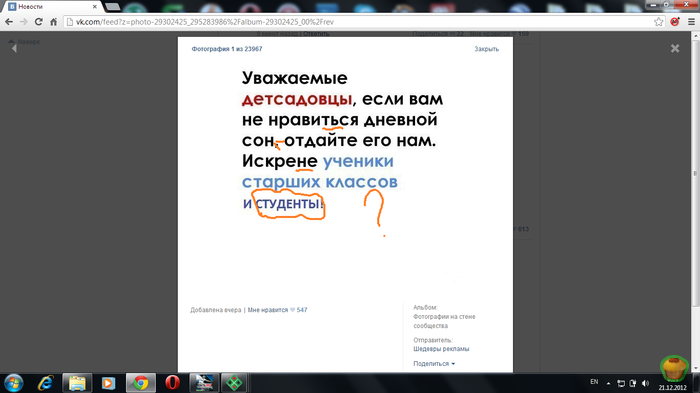Click the Добавлена вчера text
700x393 pixels.
click(216, 310)
